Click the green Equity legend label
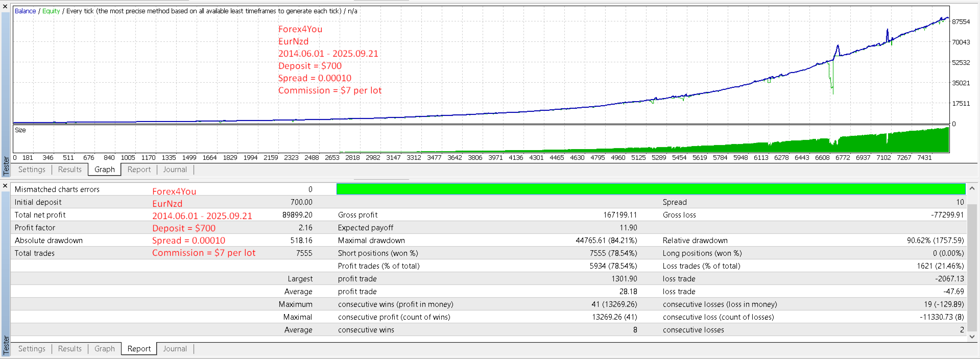Screen dimensions: 980x359 tap(51, 11)
